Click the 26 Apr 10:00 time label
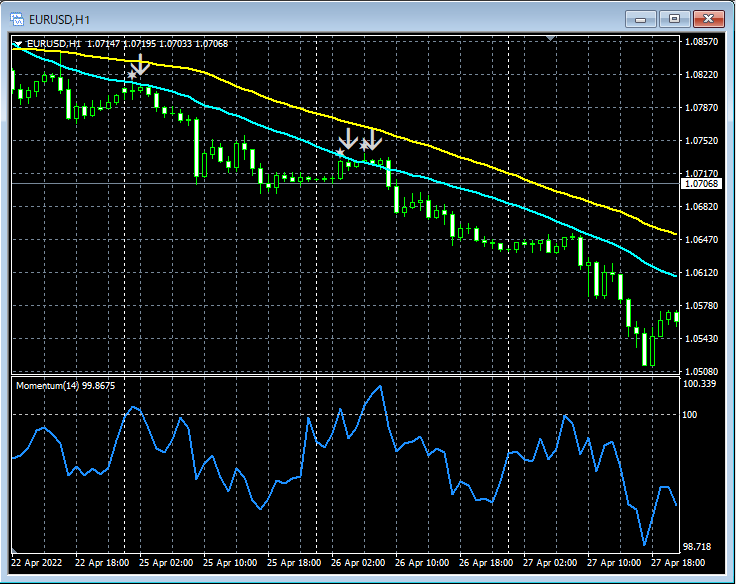Viewport: 737px width, 584px height. [422, 562]
